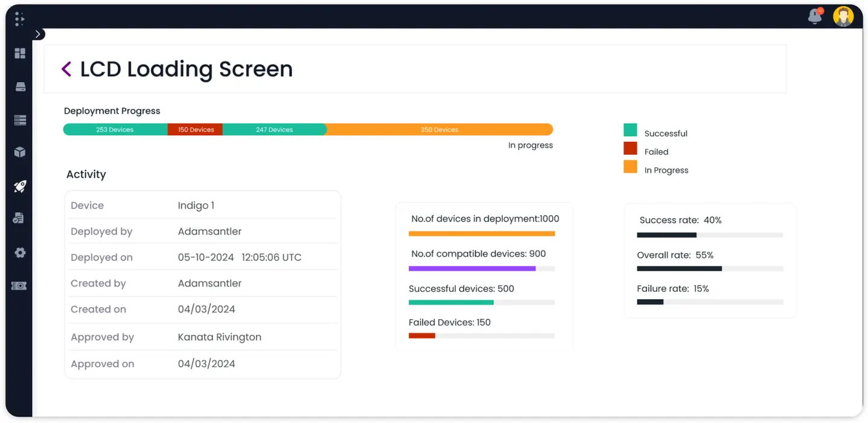Click the red Failed legend swatch
The width and height of the screenshot is (868, 423).
click(x=630, y=148)
